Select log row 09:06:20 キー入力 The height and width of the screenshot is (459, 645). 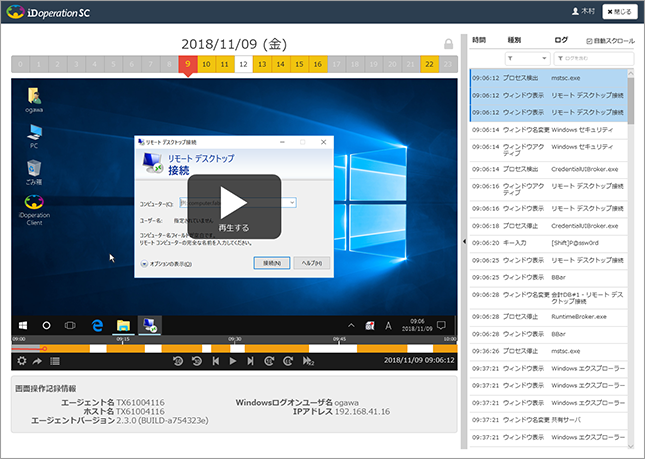[x=548, y=243]
